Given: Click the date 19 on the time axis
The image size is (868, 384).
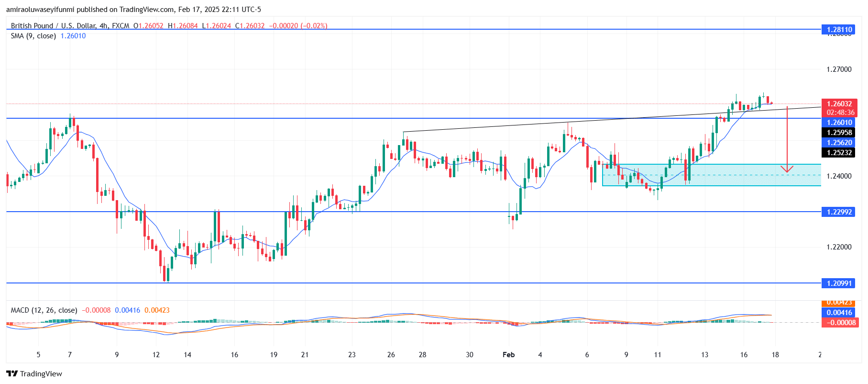Looking at the screenshot, I should [274, 355].
